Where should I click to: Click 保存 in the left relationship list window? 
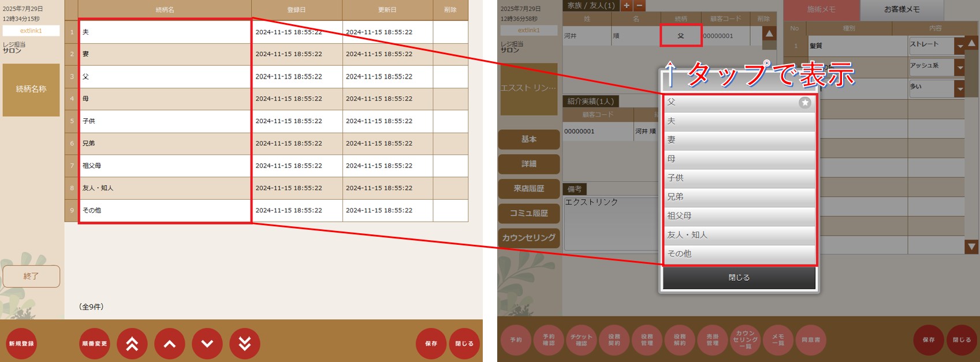coord(431,344)
